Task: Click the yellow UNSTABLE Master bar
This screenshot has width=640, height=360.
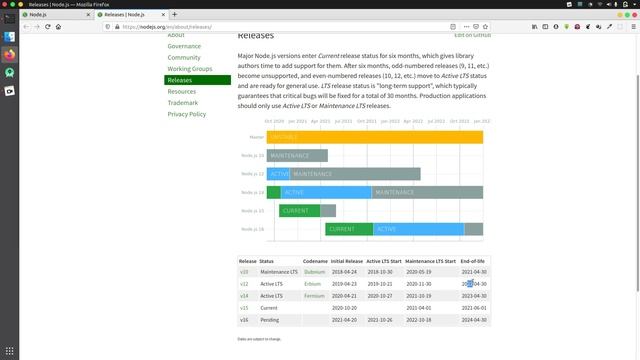Action: [375, 137]
